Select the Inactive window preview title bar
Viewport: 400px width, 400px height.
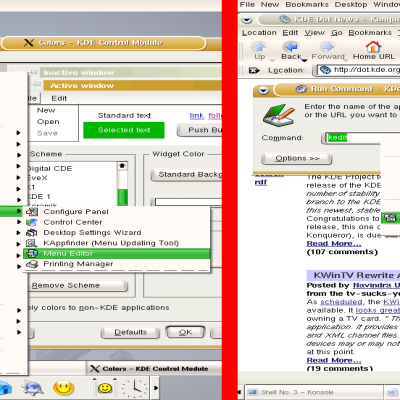(131, 73)
